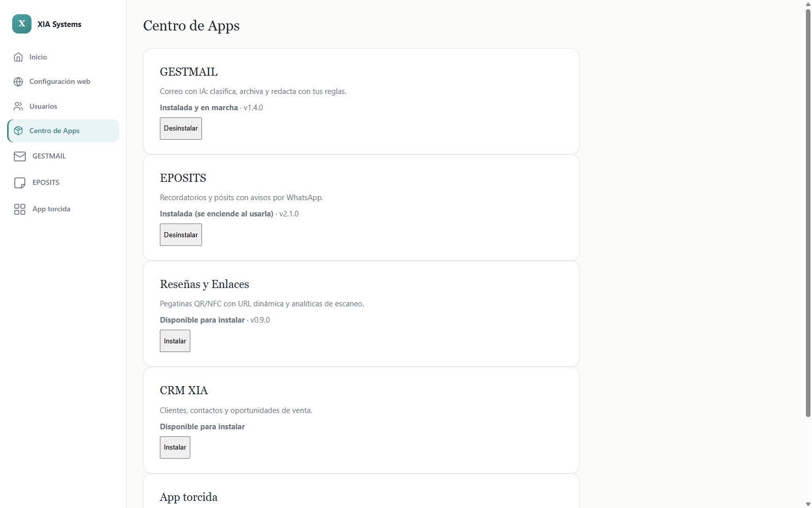812x508 pixels.
Task: Click the GESTMAIL envelope icon in sidebar
Action: pyautogui.click(x=20, y=156)
